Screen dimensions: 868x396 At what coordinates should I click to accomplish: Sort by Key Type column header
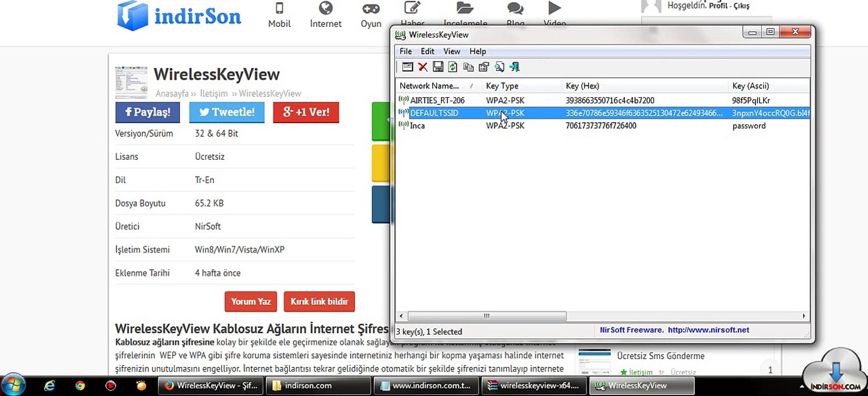click(521, 86)
